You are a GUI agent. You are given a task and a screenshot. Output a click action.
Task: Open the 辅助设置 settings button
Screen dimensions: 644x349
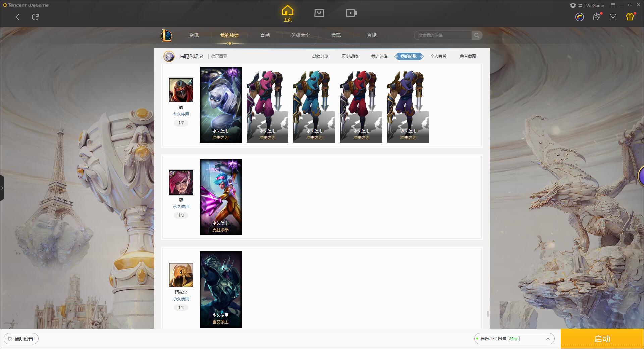click(21, 339)
